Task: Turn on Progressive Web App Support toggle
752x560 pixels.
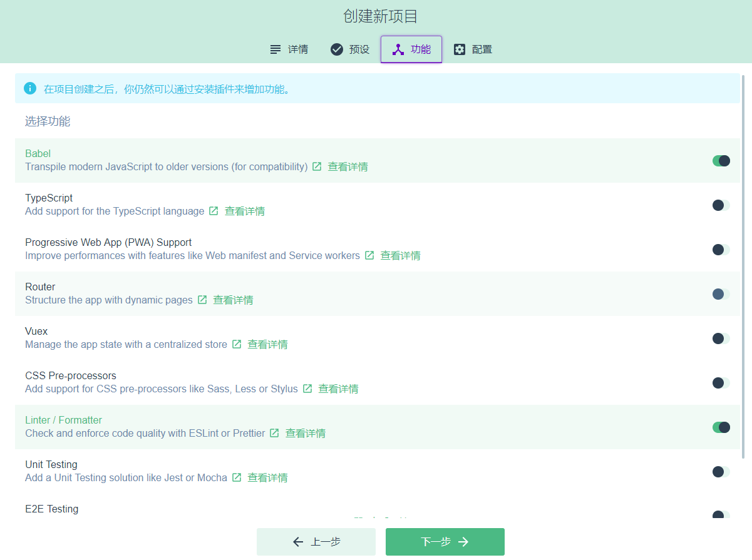Action: pyautogui.click(x=721, y=250)
